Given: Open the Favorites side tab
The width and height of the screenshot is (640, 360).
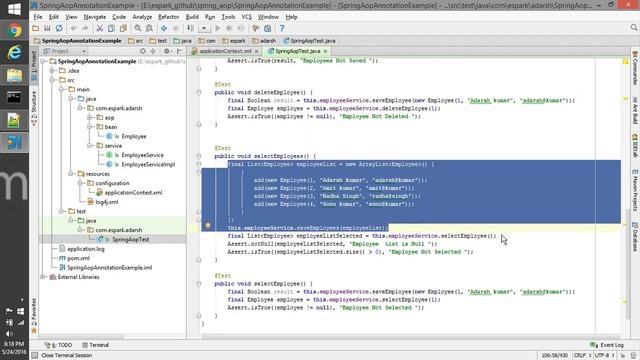Looking at the screenshot, I should pos(34,316).
